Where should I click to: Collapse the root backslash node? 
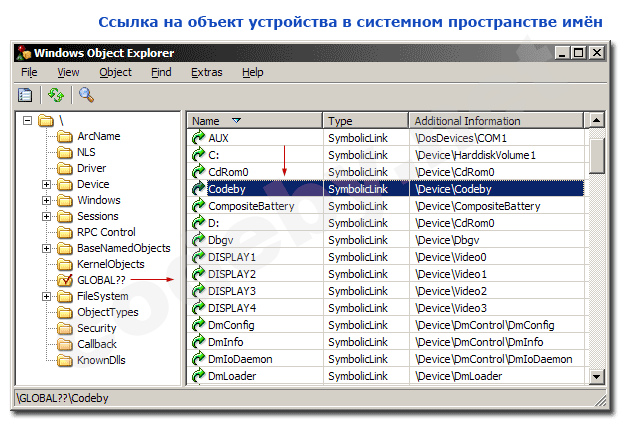[x=27, y=120]
